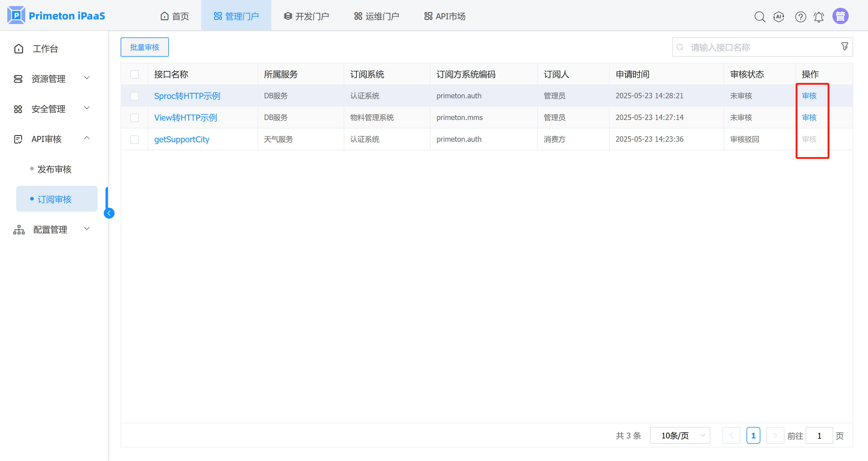Click 审核 for the Sproc转HTTP示例 row

coord(809,96)
